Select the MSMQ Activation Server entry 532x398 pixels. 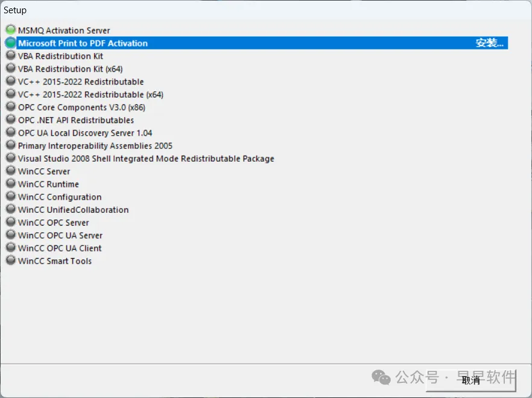(64, 31)
